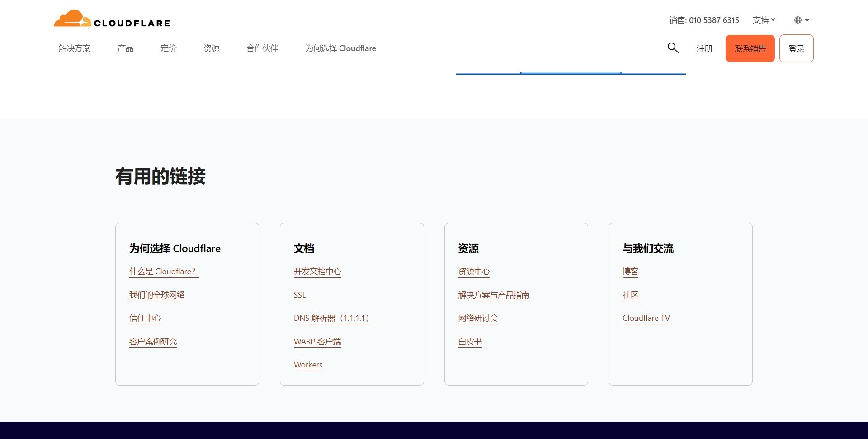Open the search function
The image size is (868, 439).
(x=673, y=48)
